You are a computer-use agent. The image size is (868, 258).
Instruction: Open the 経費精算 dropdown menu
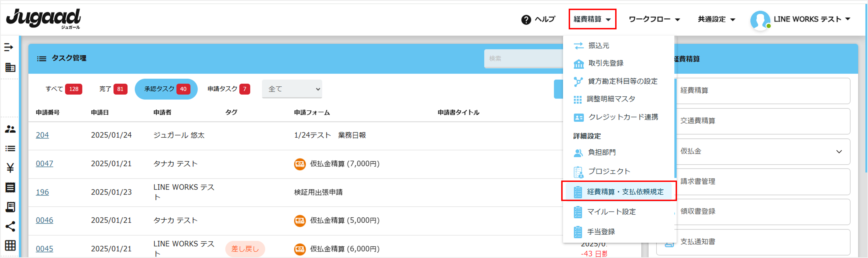click(x=592, y=19)
